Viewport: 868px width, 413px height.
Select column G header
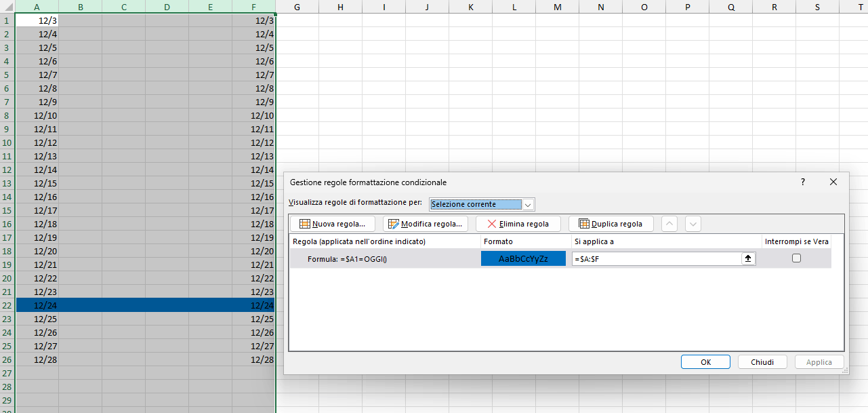tap(297, 7)
